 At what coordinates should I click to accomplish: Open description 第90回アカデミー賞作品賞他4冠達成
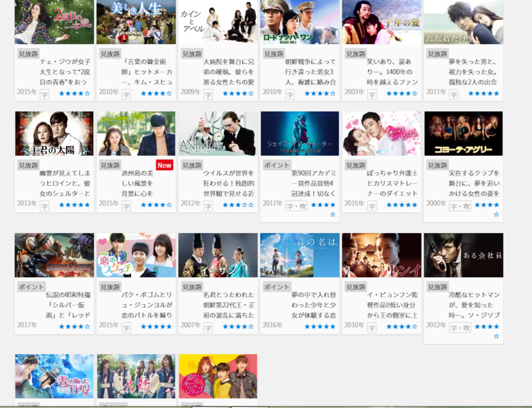[314, 184]
